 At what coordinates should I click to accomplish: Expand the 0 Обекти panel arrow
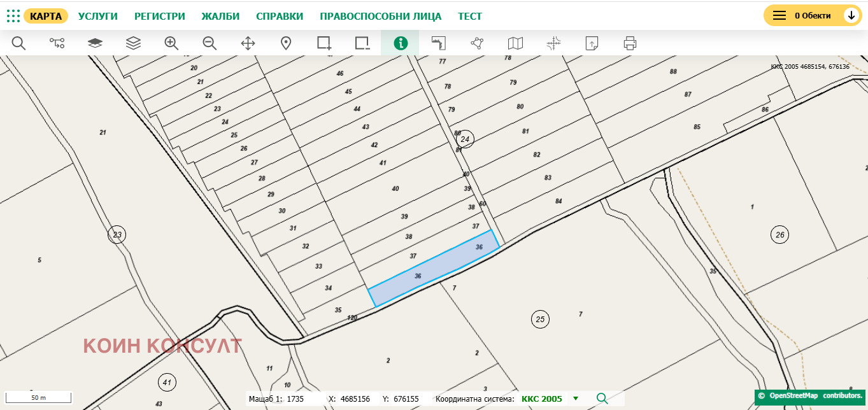[851, 15]
